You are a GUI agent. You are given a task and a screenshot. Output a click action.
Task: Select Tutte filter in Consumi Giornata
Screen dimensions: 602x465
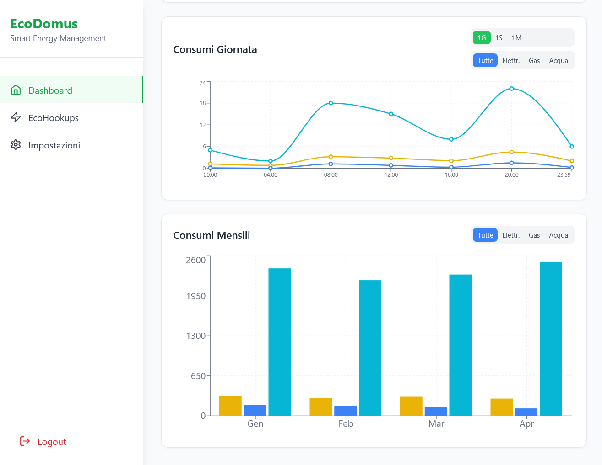coord(485,60)
